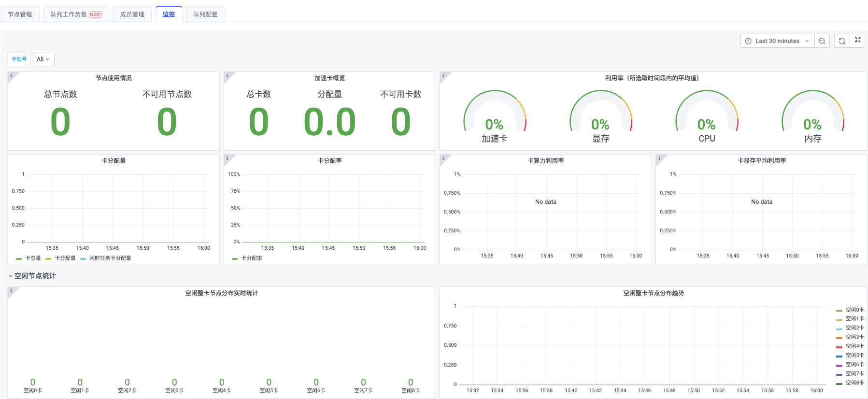Image resolution: width=868 pixels, height=399 pixels.
Task: Click the 空闲8卡 purple legend swatch
Action: (x=840, y=383)
